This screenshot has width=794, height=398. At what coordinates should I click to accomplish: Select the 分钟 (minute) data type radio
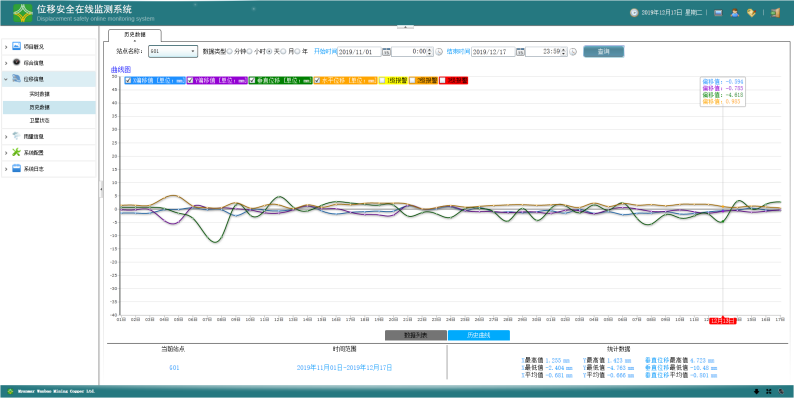point(229,52)
